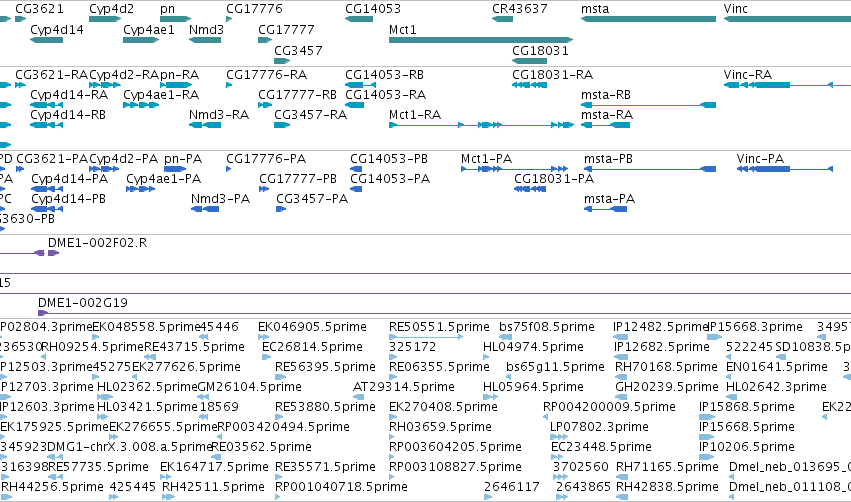Select the Cyp4ae1 gene feature

coord(141,40)
